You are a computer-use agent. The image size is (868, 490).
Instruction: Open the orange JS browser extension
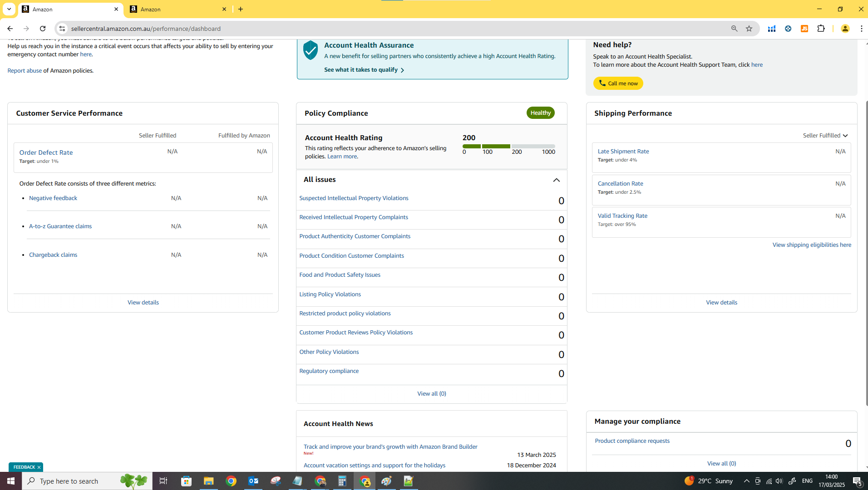[x=804, y=29]
